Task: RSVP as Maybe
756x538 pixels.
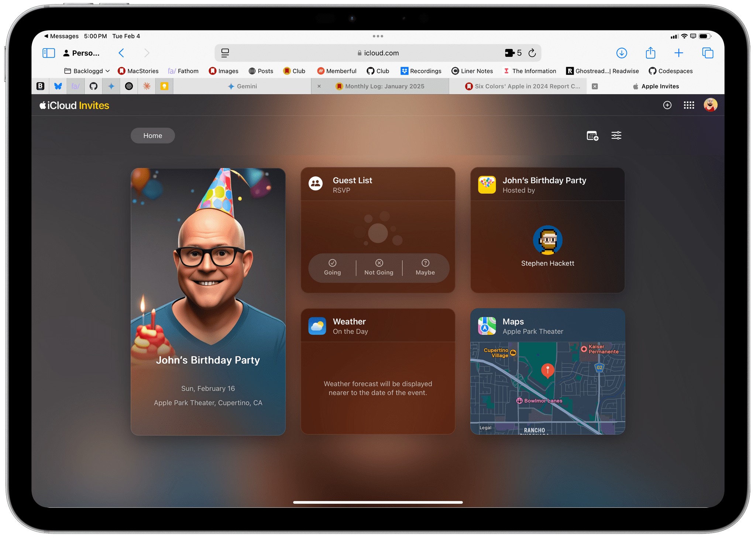Action: pyautogui.click(x=425, y=268)
